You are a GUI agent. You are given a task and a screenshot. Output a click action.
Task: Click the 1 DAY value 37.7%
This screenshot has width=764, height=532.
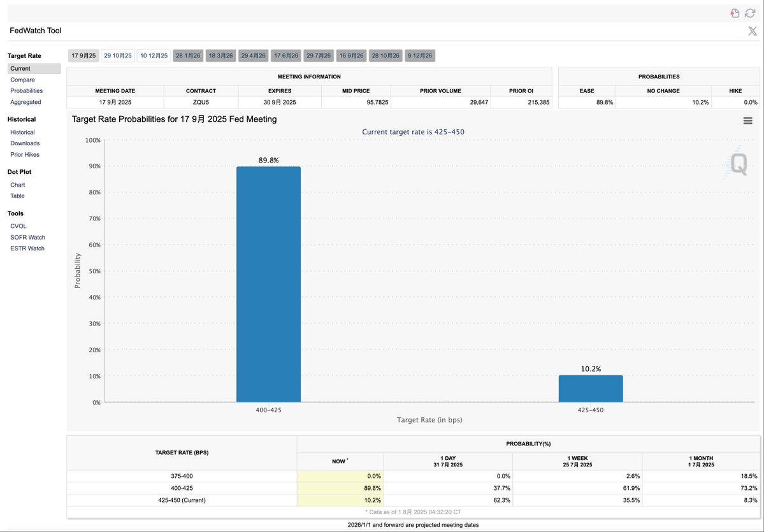502,488
